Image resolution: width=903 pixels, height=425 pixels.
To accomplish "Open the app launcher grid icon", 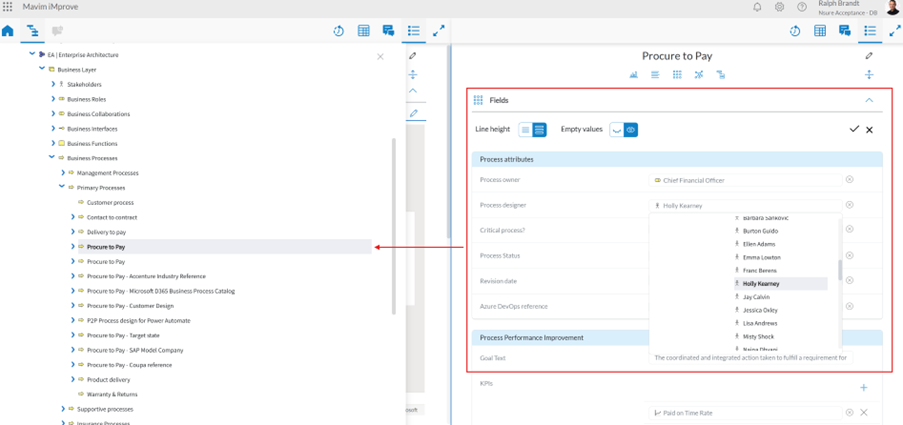I will click(x=8, y=7).
